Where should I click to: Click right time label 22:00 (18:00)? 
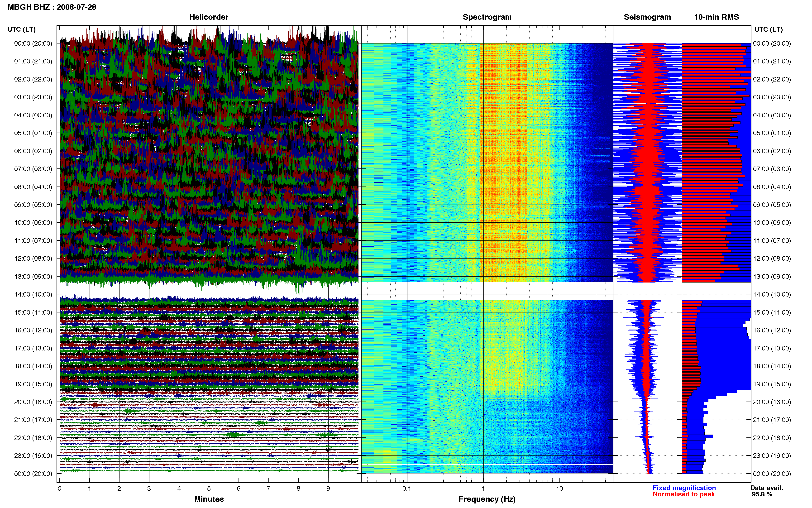point(772,438)
